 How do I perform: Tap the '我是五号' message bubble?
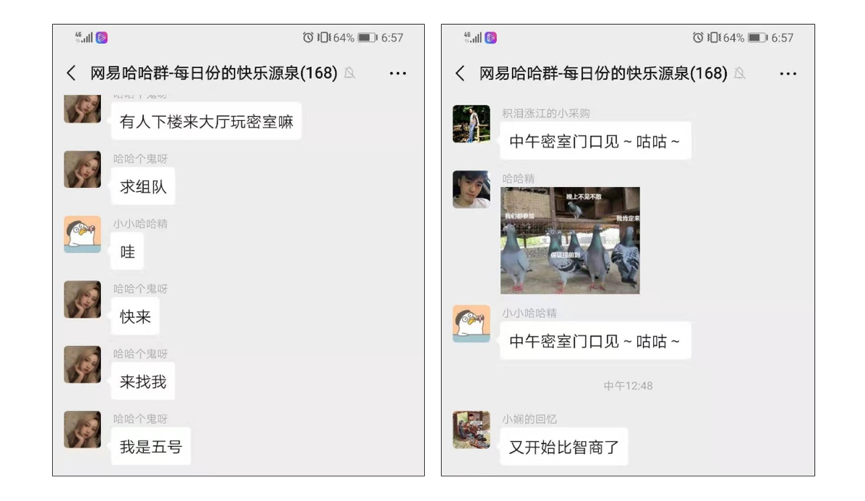[x=151, y=446]
